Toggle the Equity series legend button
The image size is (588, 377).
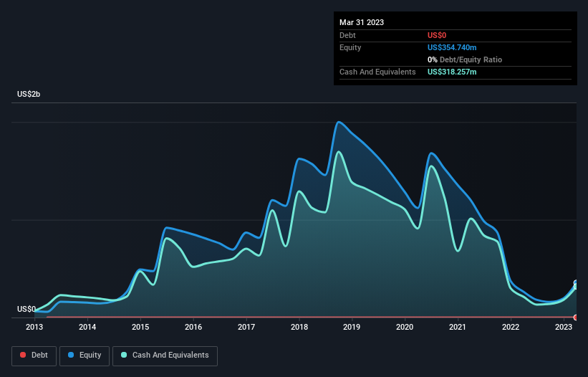click(85, 355)
